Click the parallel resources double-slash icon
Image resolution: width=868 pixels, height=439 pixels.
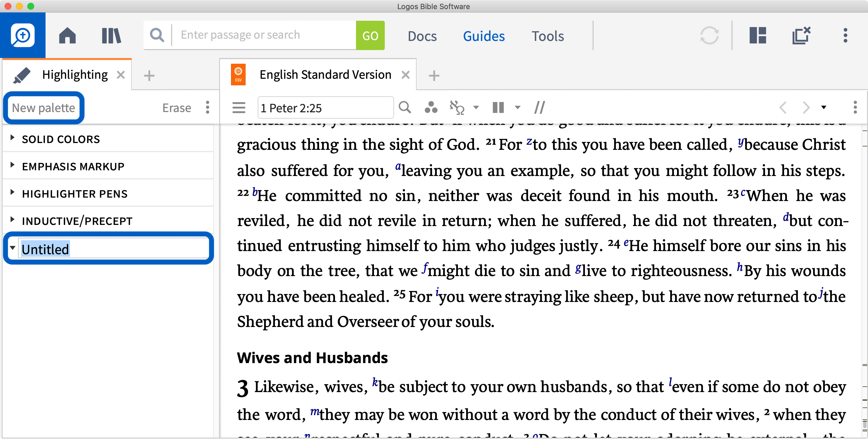click(540, 108)
